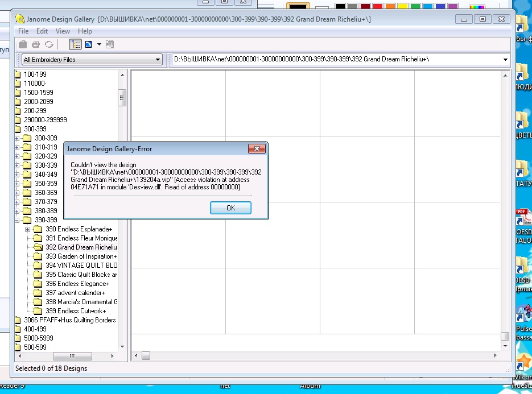Click the Refresh toolbar icon
Screen dimensions: 532x394
click(x=49, y=44)
